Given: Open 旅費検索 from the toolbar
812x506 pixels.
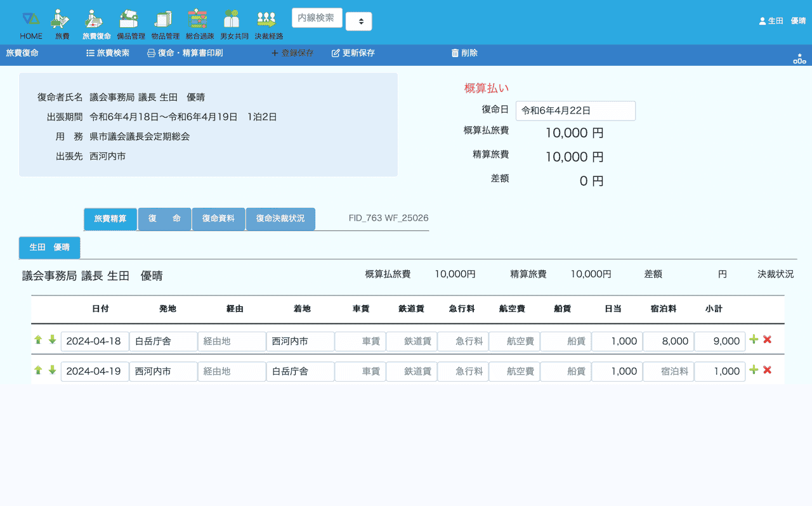Looking at the screenshot, I should tap(108, 53).
